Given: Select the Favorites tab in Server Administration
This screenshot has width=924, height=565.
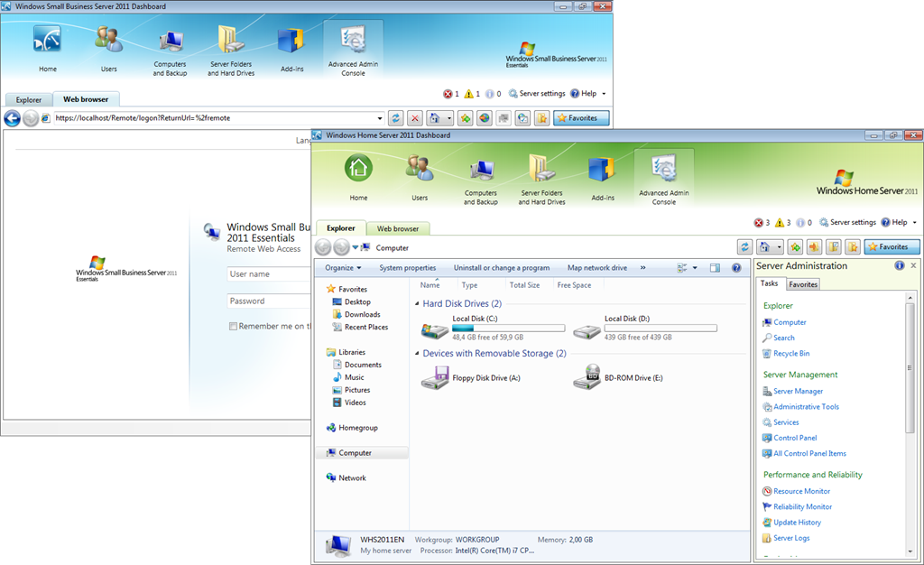Looking at the screenshot, I should (803, 284).
